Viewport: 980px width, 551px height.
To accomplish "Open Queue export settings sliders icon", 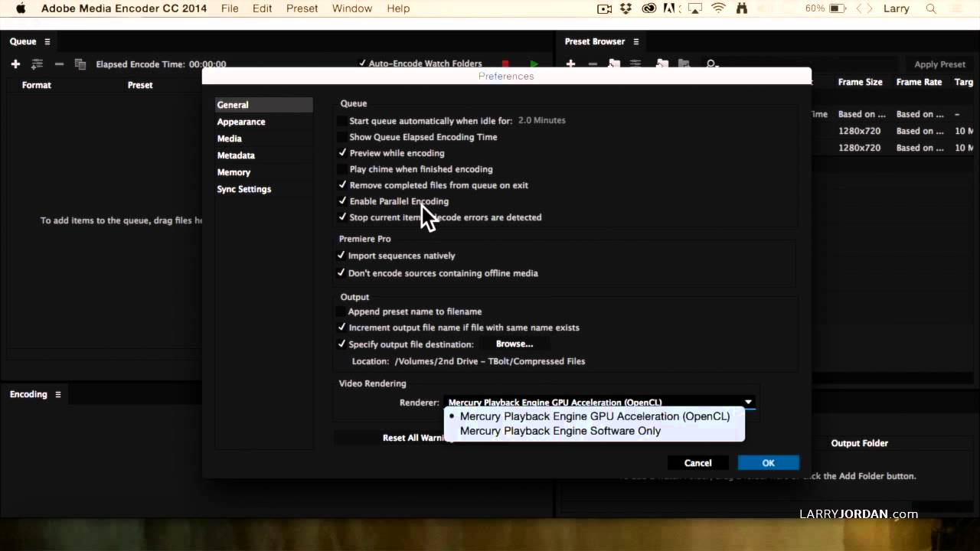I will (37, 64).
